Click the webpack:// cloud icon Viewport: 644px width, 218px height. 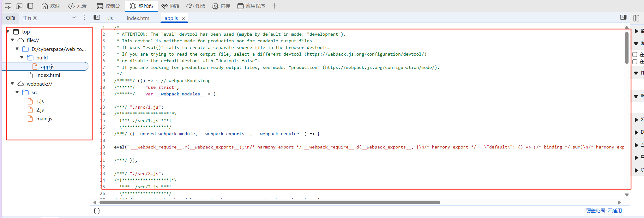(21, 84)
